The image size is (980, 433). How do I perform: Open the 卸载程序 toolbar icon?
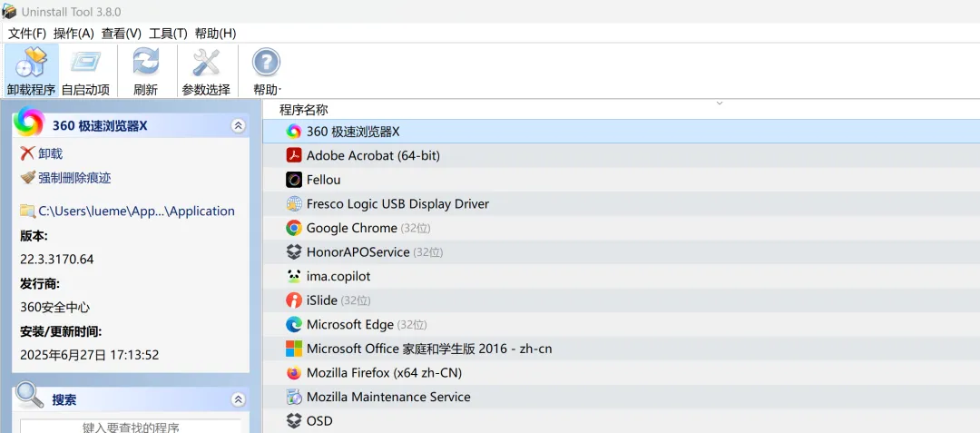coord(31,64)
